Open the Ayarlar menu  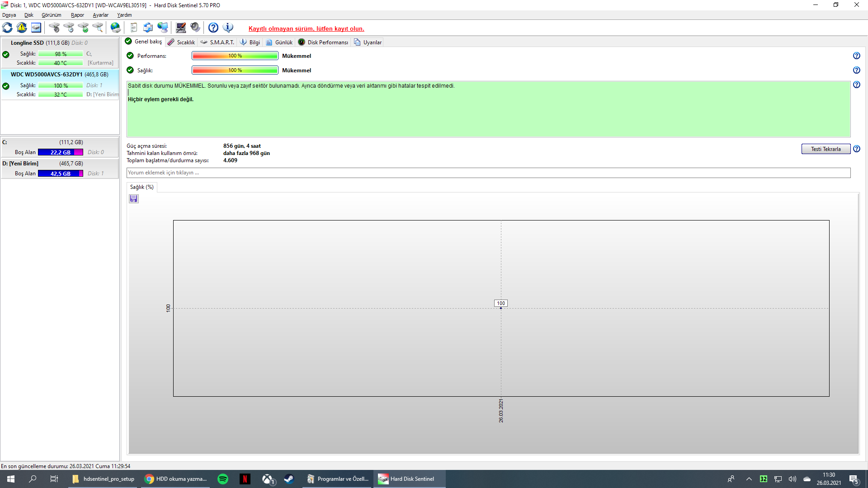[100, 15]
